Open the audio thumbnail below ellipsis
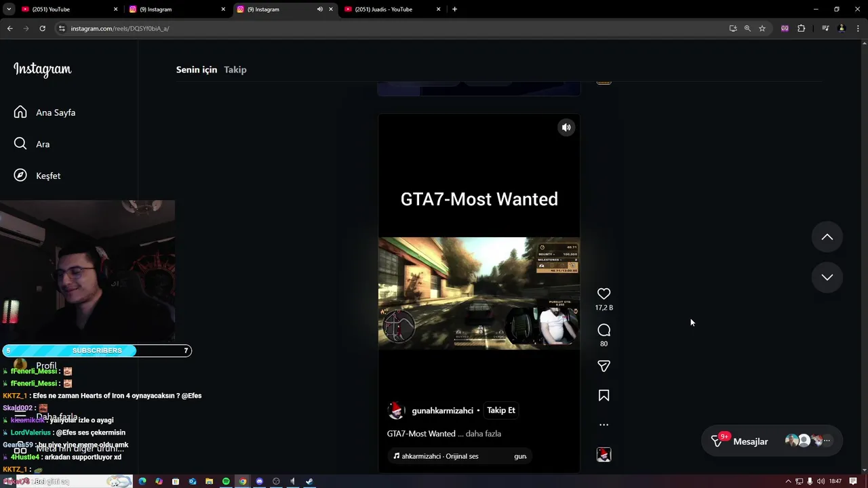The height and width of the screenshot is (488, 868). click(604, 455)
